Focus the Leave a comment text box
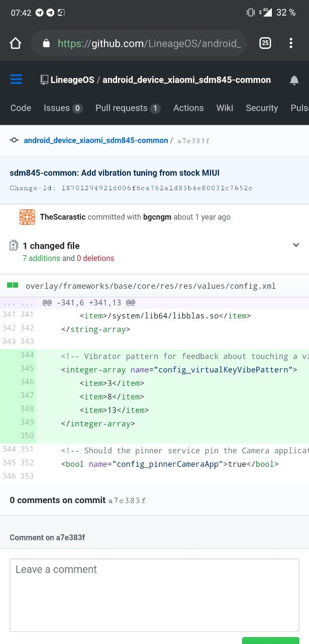The width and height of the screenshot is (309, 644). (x=154, y=595)
